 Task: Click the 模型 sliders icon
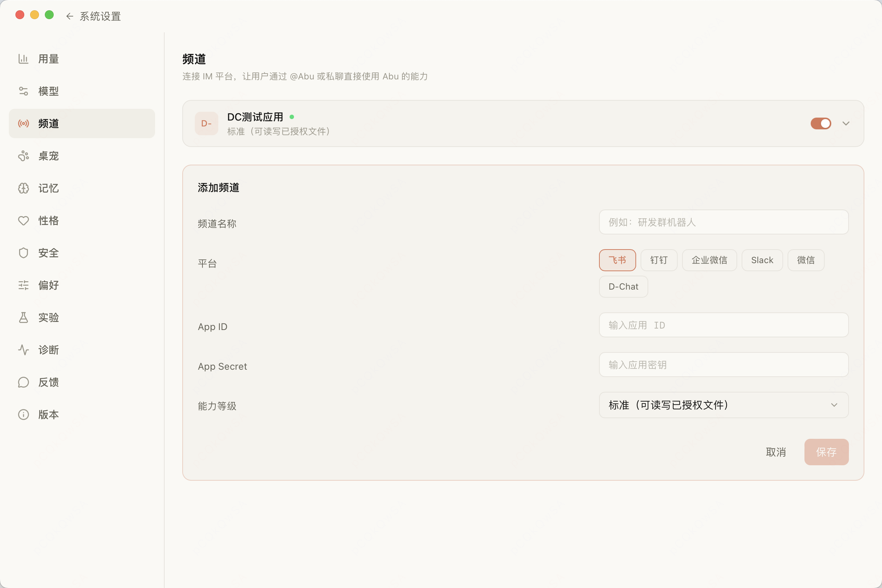tap(23, 91)
